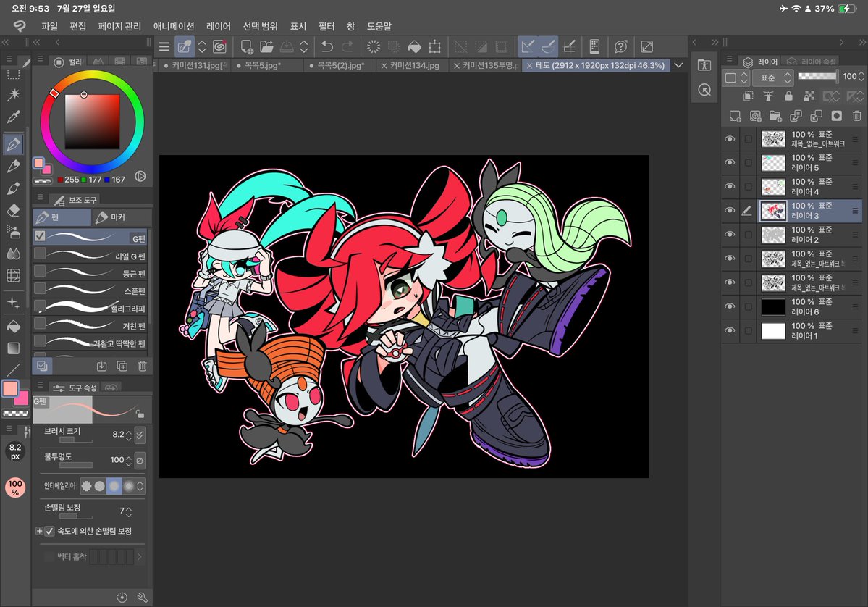Screen dimensions: 868x607
Task: Open file with the folder icon in command bar
Action: click(x=267, y=46)
